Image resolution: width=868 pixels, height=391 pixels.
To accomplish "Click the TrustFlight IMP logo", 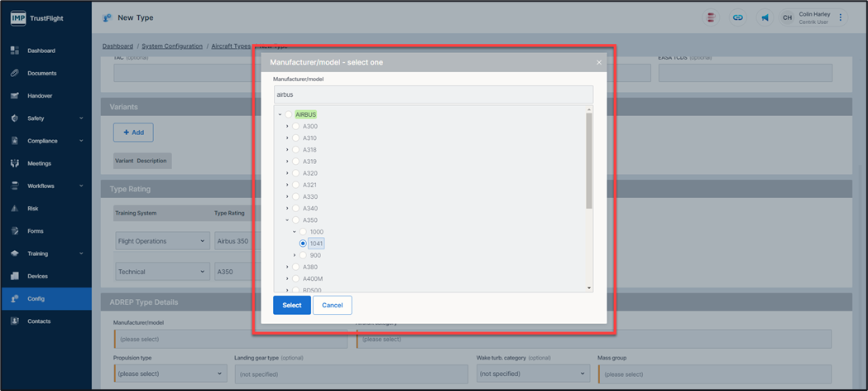I will (x=18, y=17).
